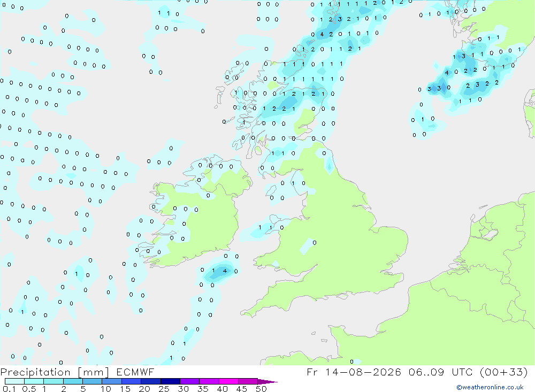Click the '15' legend scale label
The width and height of the screenshot is (535, 392).
pos(125,389)
